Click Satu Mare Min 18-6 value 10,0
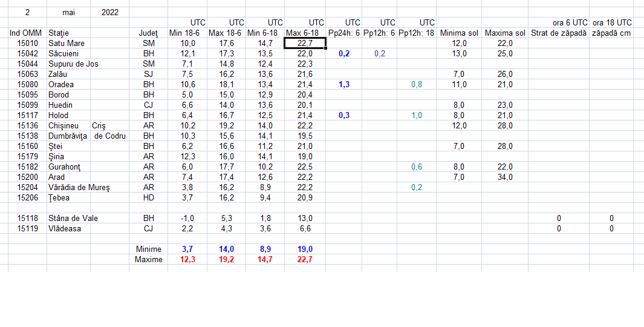644x327 pixels. (187, 43)
